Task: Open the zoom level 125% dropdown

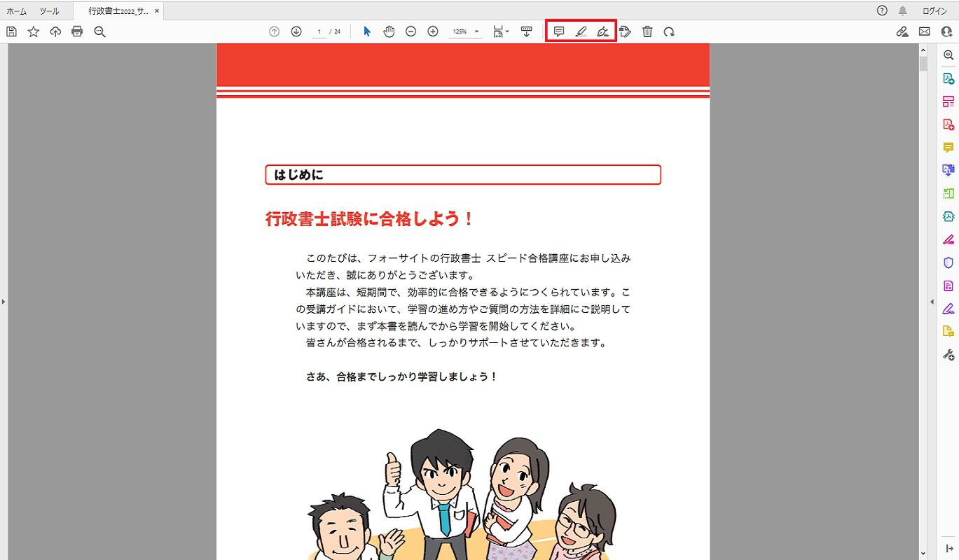Action: click(x=466, y=31)
